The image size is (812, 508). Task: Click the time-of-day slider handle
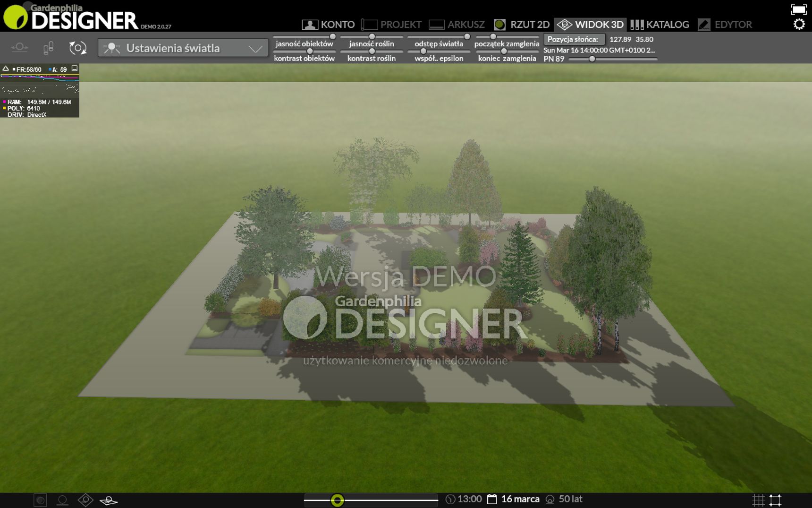337,500
